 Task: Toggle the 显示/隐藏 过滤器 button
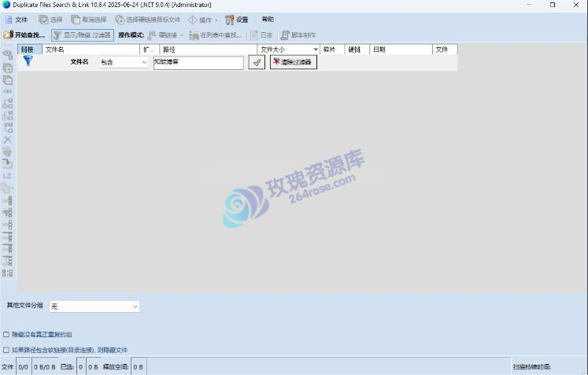(x=83, y=35)
